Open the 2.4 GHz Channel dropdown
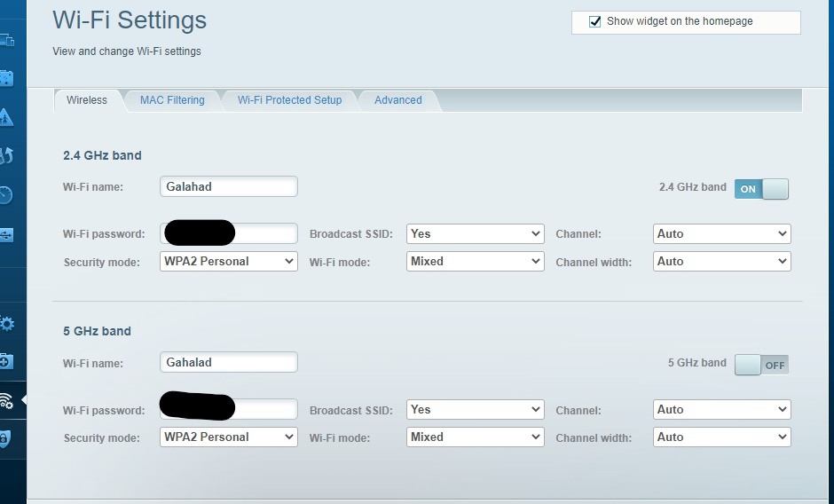This screenshot has width=834, height=504. click(x=722, y=233)
